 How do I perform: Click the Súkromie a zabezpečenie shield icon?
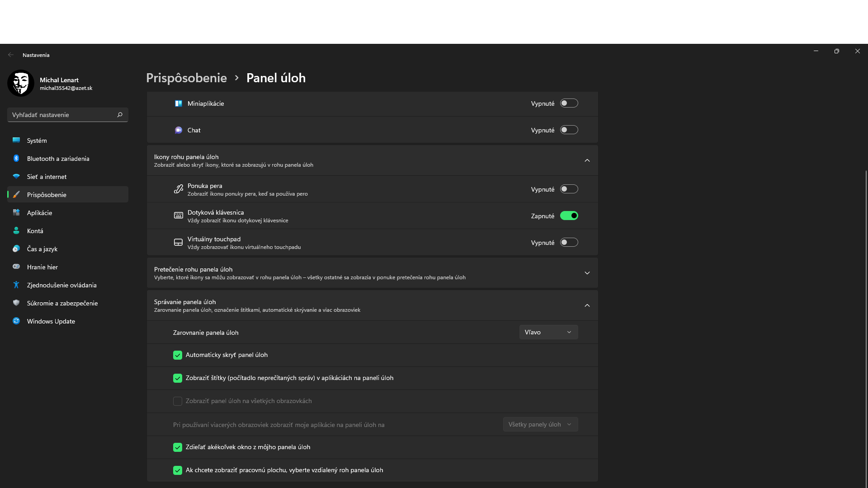pos(16,303)
